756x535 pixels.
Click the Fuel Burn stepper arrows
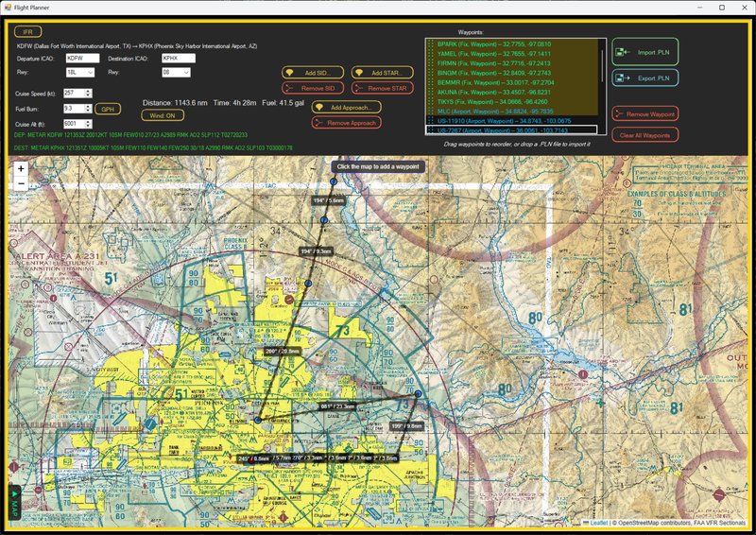pos(88,109)
